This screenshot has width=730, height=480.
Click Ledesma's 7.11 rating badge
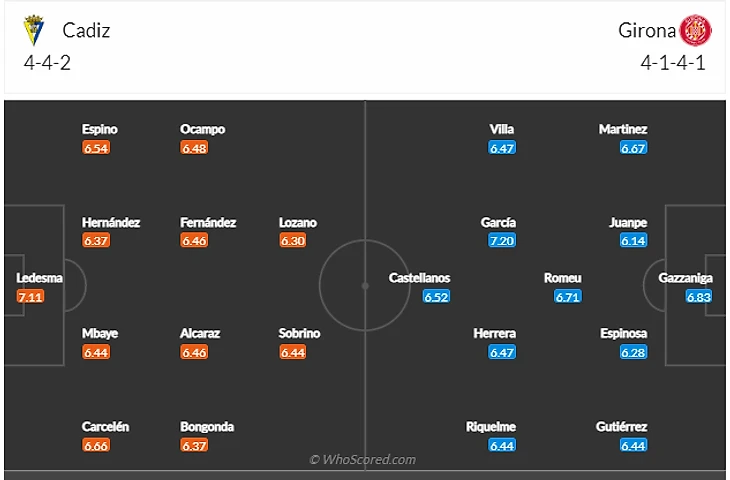31,297
